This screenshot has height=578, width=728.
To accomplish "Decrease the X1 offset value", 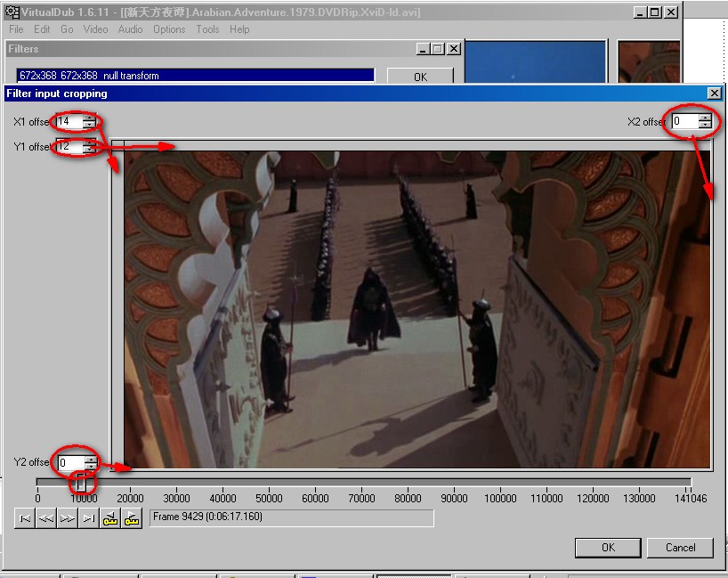I will (x=89, y=125).
